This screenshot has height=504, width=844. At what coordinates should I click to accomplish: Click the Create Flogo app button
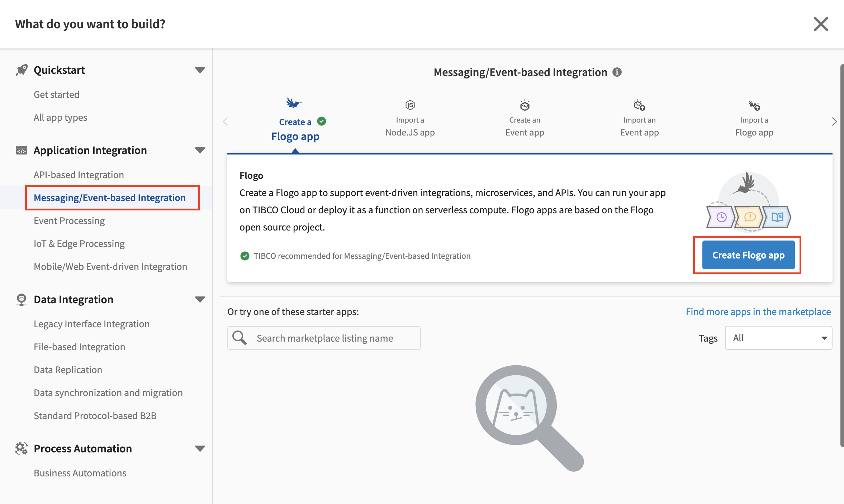point(748,255)
